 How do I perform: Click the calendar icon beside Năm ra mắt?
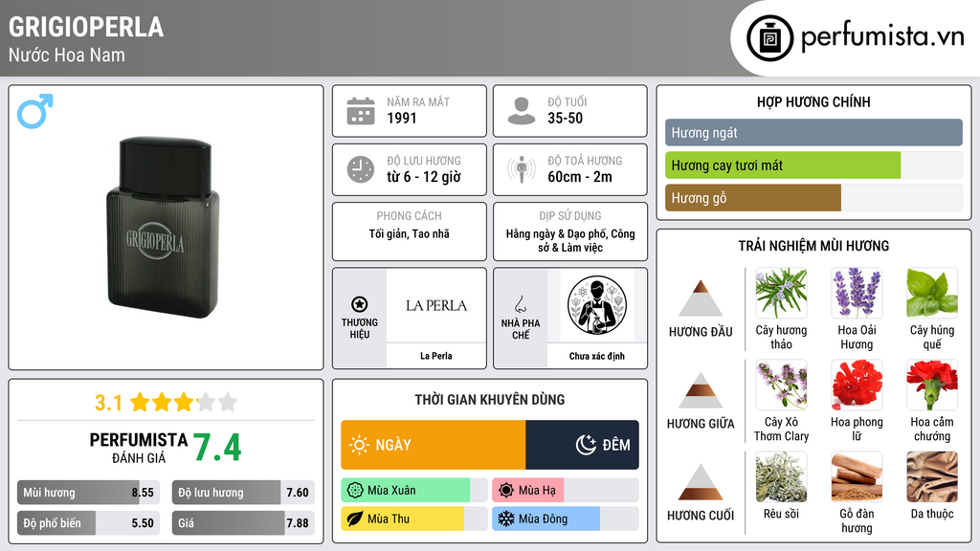coord(361,111)
